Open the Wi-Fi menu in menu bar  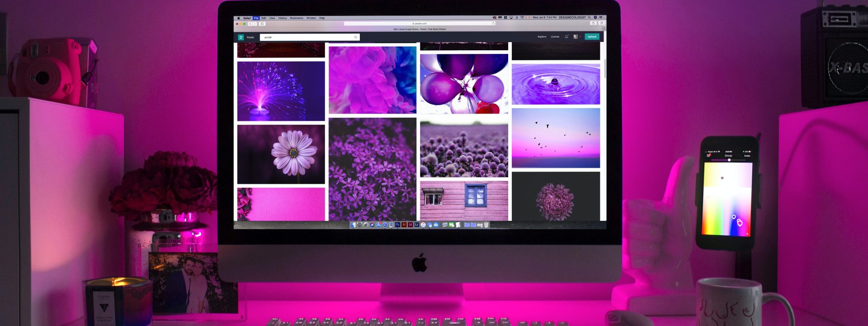coord(522,18)
